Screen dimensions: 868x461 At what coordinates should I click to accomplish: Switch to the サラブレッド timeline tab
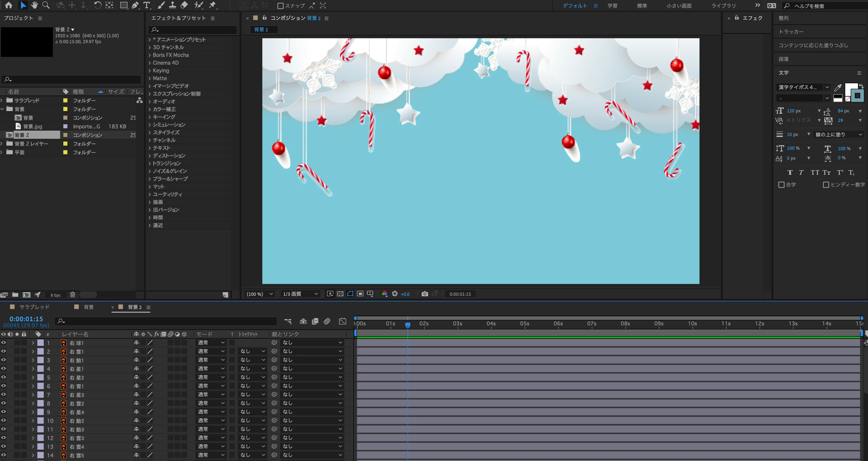34,307
